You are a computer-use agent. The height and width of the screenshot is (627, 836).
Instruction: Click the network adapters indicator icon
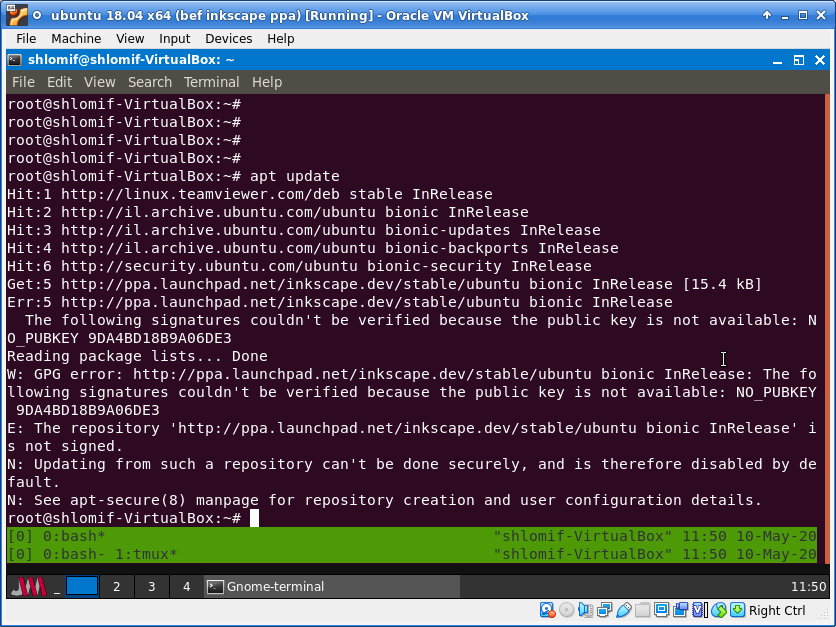point(605,610)
